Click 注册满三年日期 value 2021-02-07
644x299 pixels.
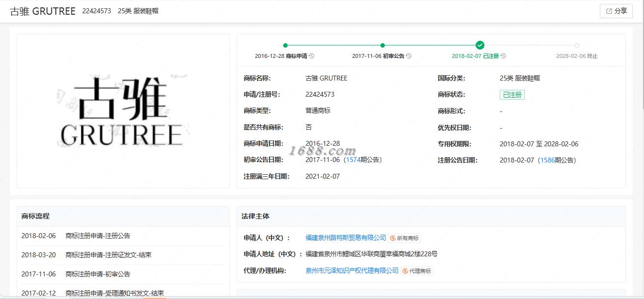[322, 176]
